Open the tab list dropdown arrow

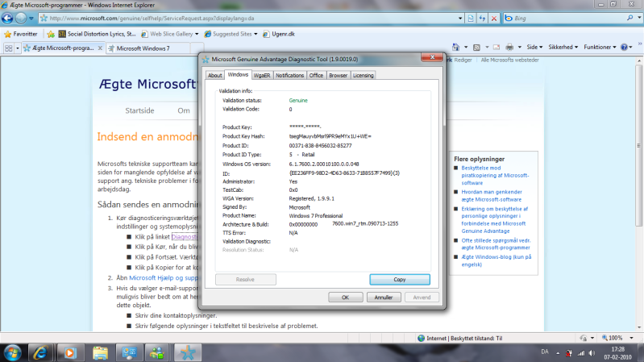pos(17,48)
